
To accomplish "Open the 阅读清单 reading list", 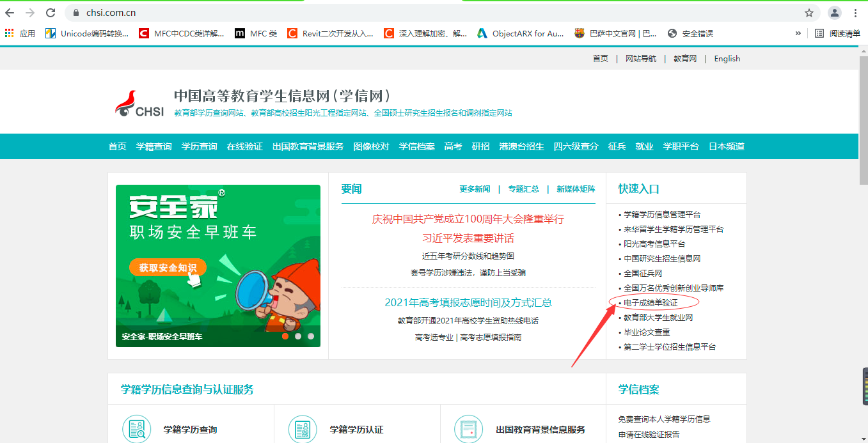I will click(x=838, y=33).
